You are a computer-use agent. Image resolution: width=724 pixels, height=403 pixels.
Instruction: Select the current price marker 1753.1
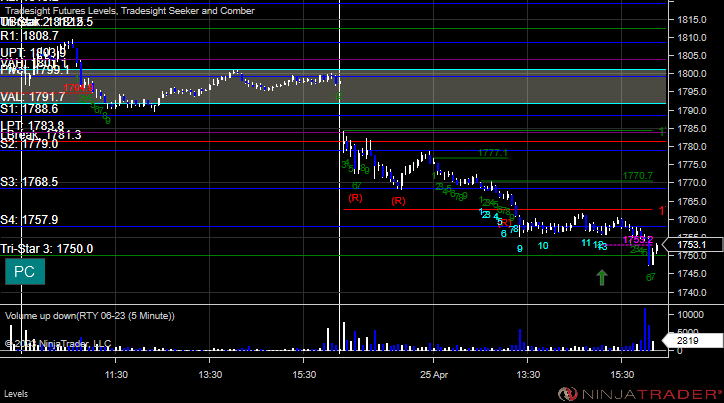pos(694,244)
